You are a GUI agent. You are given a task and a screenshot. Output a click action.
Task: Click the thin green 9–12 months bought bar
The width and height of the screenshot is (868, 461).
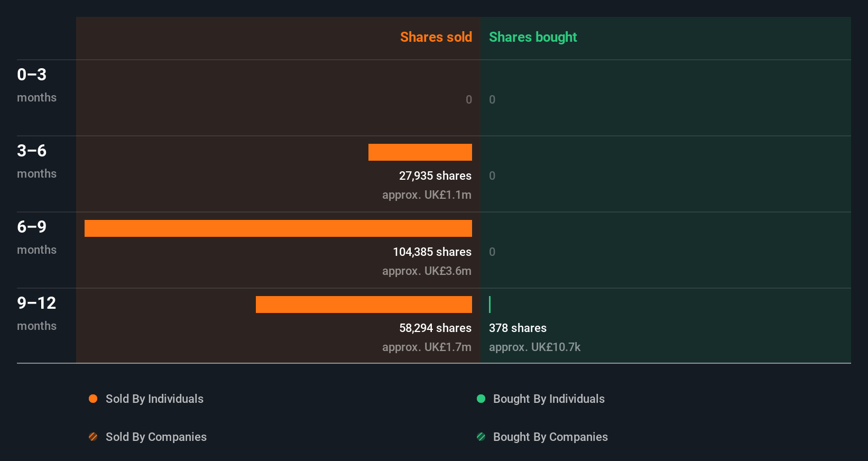(x=490, y=305)
